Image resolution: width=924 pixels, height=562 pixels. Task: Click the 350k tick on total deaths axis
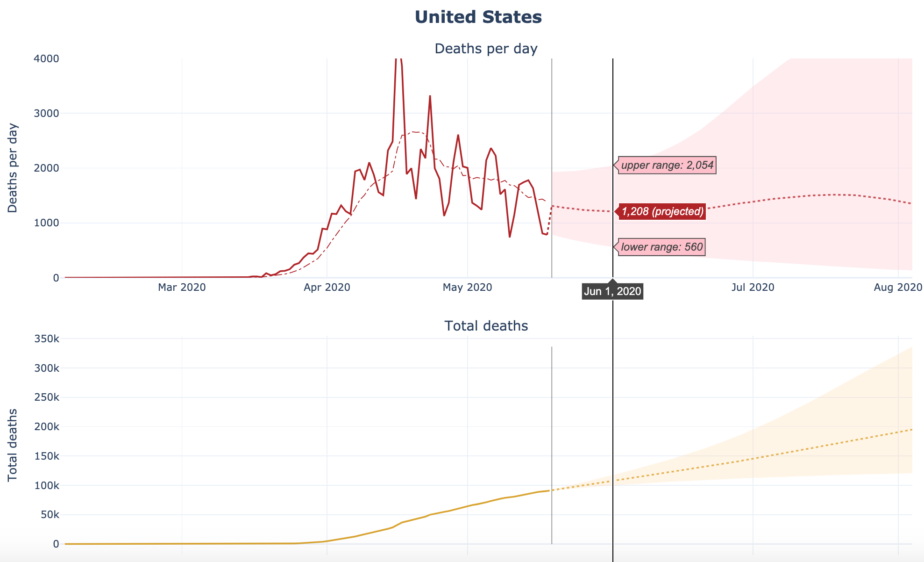pos(47,339)
